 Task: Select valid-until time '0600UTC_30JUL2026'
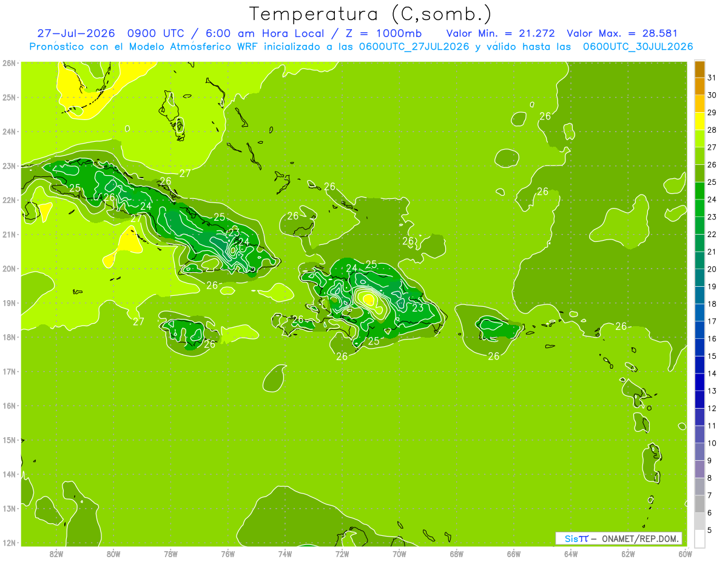coord(638,47)
